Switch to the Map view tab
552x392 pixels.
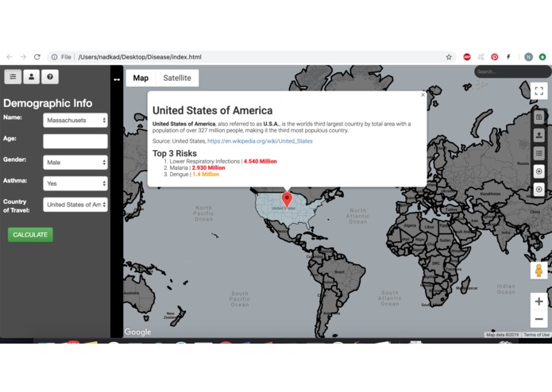click(141, 78)
